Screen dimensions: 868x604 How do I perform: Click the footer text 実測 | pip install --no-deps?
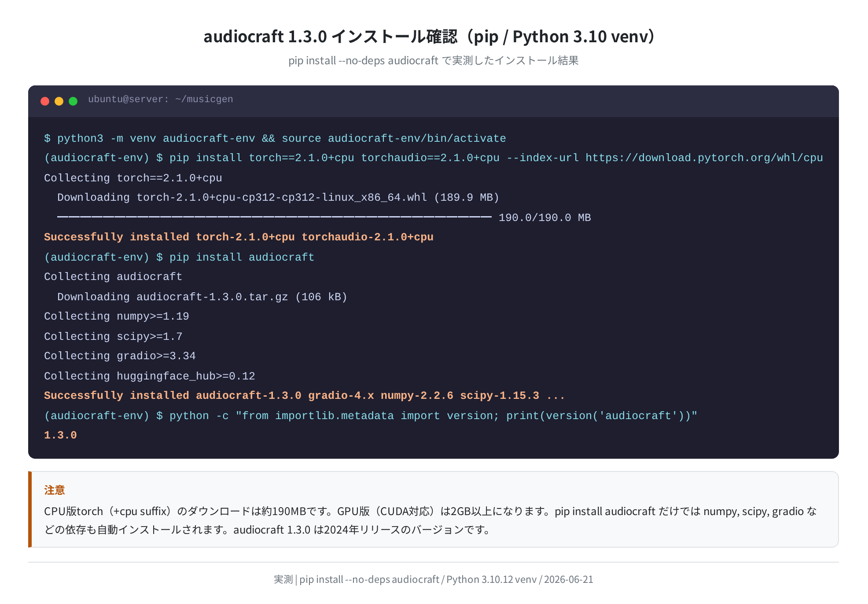click(x=434, y=579)
